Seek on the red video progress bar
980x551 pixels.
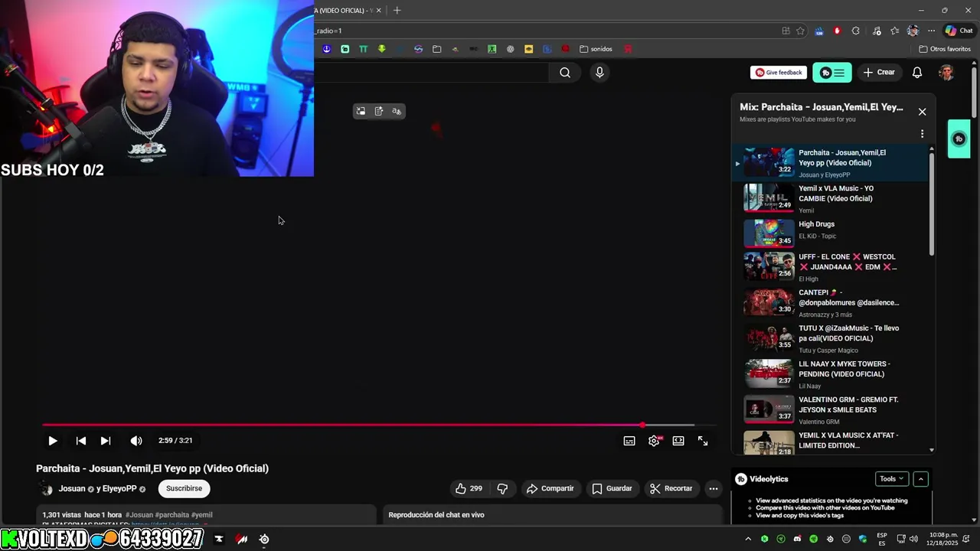coord(379,425)
